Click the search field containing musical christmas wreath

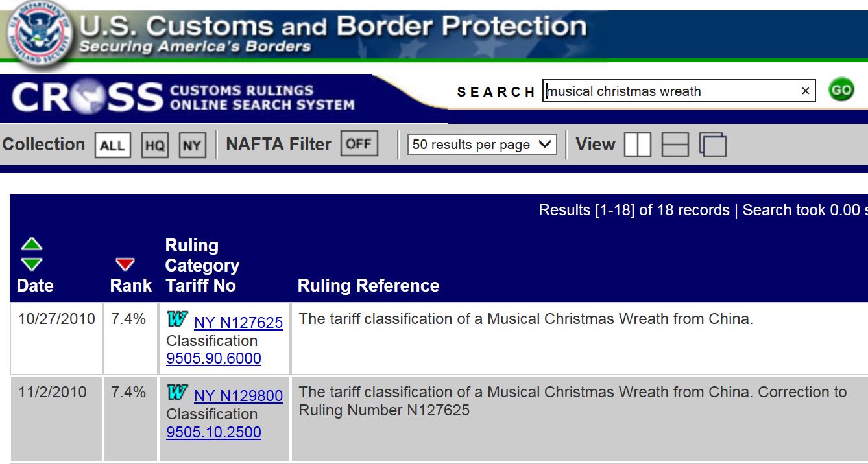668,91
